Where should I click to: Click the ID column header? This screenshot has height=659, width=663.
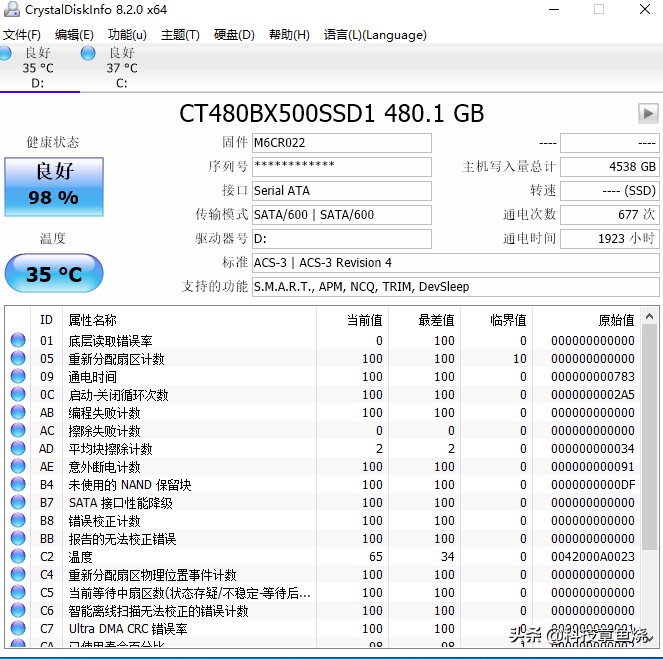[x=46, y=320]
